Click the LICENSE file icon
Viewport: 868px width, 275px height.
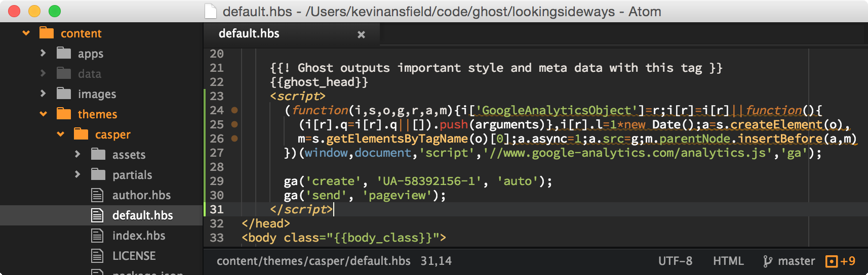tap(97, 256)
